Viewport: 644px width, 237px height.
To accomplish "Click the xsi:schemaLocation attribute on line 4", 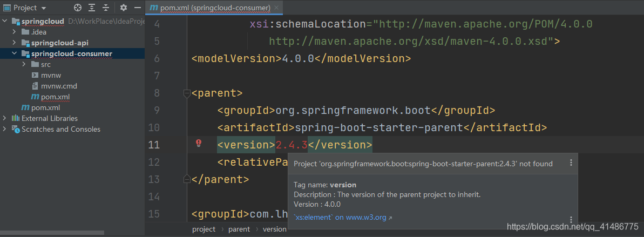I will pyautogui.click(x=307, y=24).
